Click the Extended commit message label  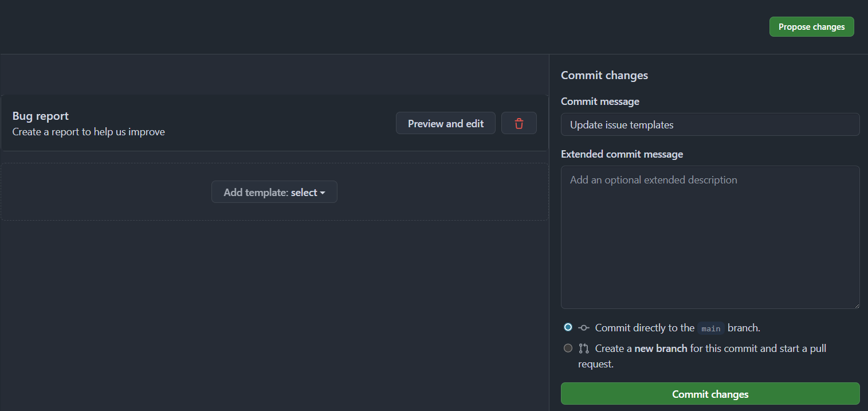coord(622,154)
